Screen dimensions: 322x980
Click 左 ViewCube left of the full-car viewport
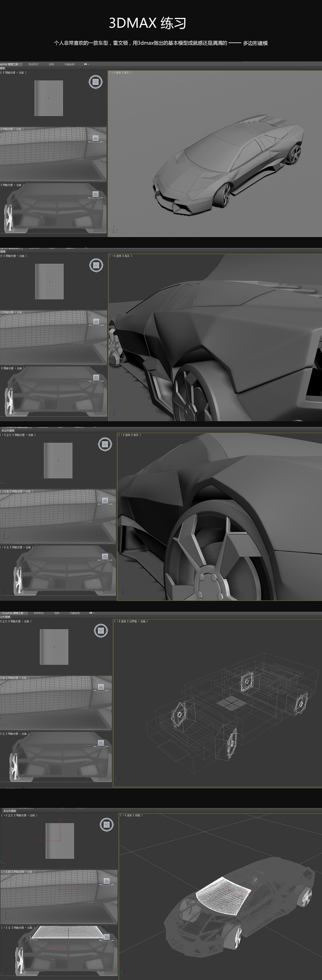[95, 194]
